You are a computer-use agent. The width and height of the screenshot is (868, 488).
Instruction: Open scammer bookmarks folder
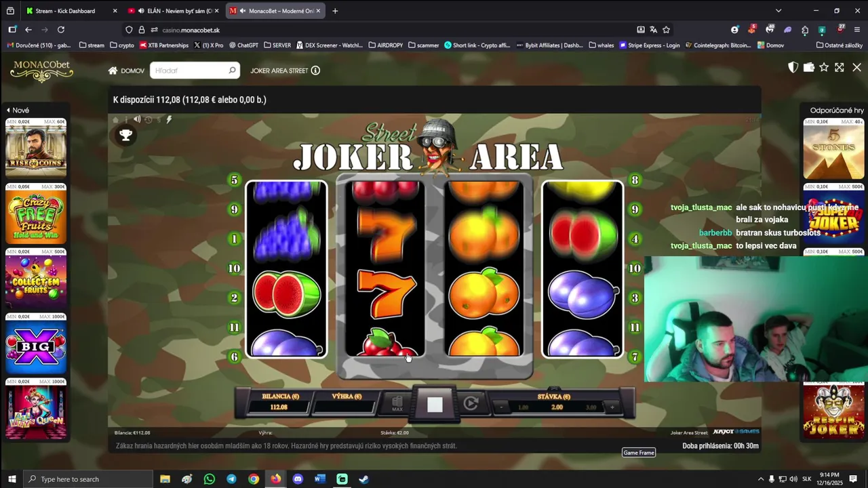[x=423, y=45]
